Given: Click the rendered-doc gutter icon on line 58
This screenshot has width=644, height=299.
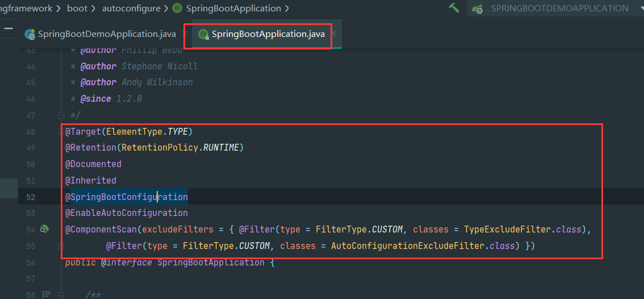Looking at the screenshot, I should [47, 294].
